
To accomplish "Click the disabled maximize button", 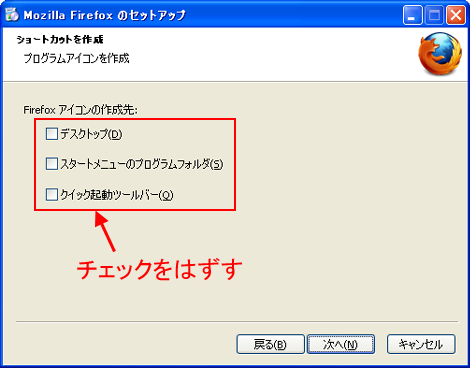I will (x=434, y=15).
